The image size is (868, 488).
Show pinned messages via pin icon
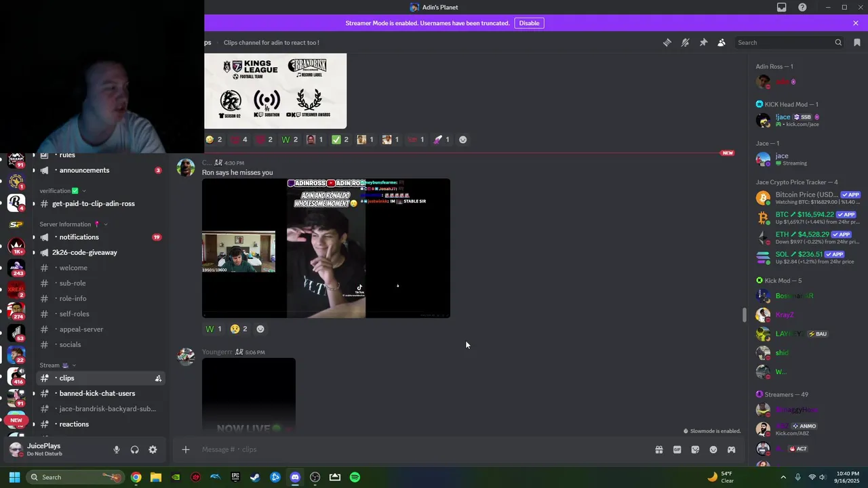703,43
